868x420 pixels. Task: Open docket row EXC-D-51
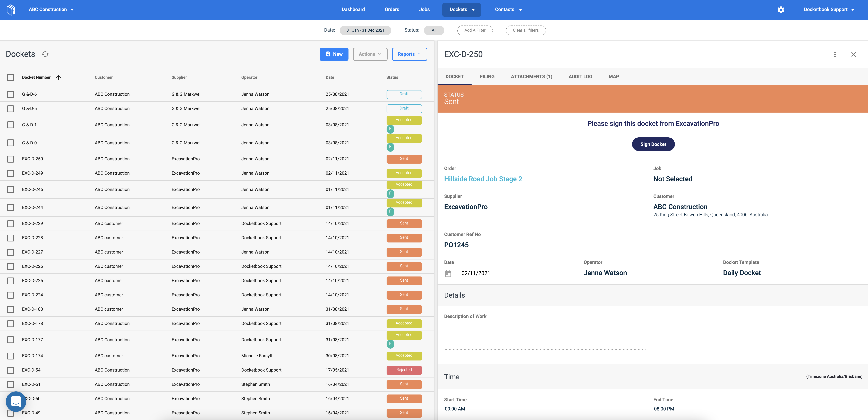tap(217, 384)
